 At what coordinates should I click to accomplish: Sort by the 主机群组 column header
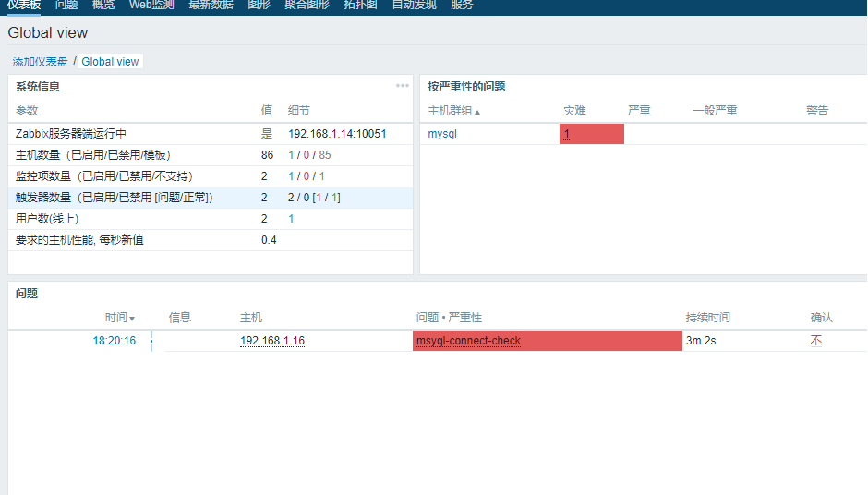click(454, 111)
